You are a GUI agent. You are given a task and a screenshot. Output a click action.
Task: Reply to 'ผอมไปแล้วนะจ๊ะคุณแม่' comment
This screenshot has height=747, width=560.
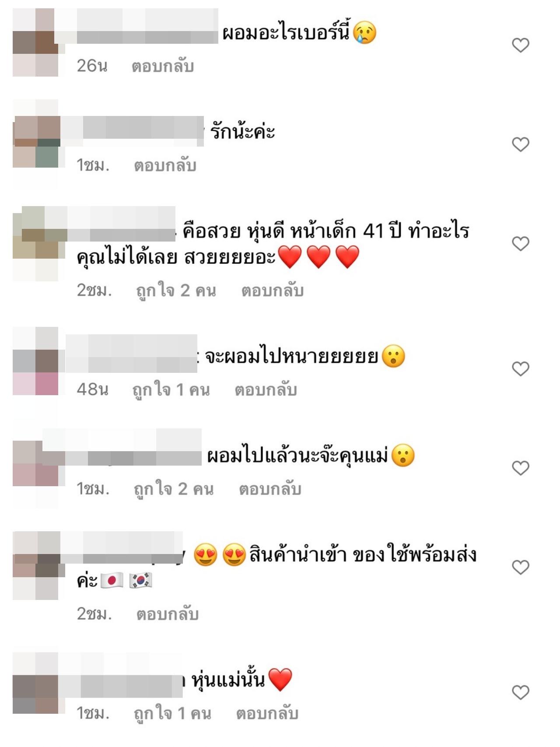pos(270,489)
